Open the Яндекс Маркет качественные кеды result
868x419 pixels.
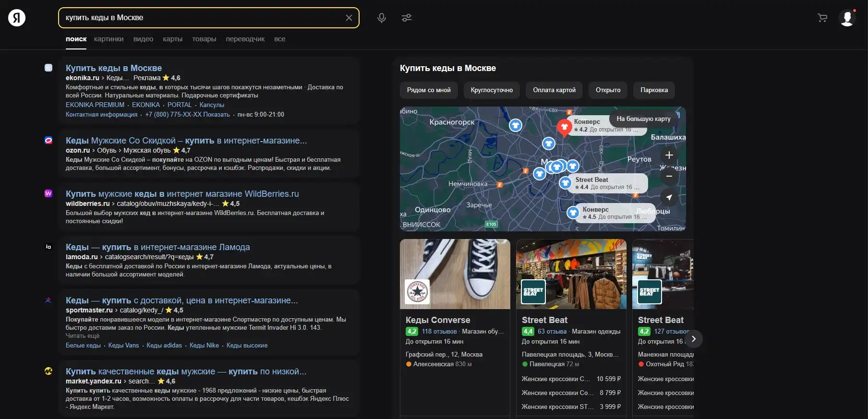[186, 371]
